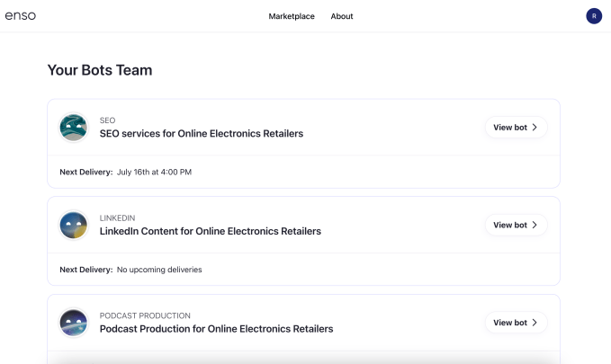Open the user profile avatar R

click(x=593, y=16)
